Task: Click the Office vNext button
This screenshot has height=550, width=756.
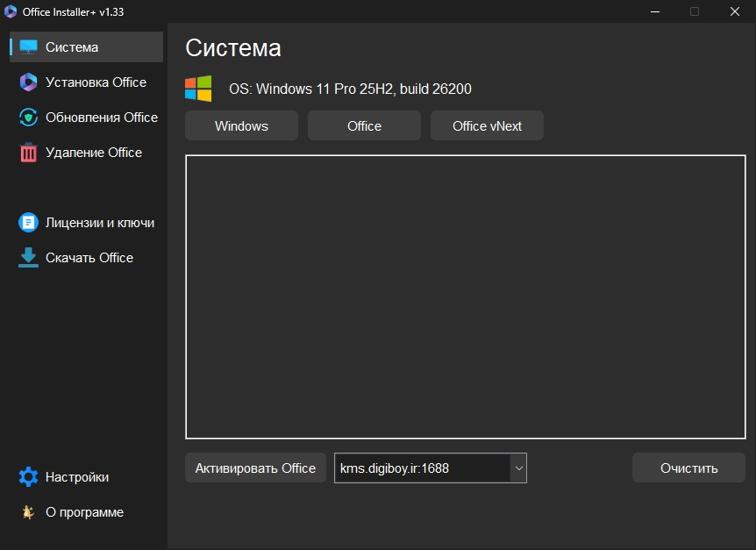Action: click(487, 125)
